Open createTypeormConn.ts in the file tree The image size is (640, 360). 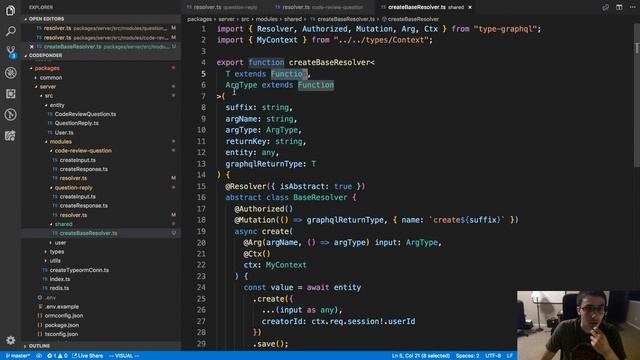79,270
